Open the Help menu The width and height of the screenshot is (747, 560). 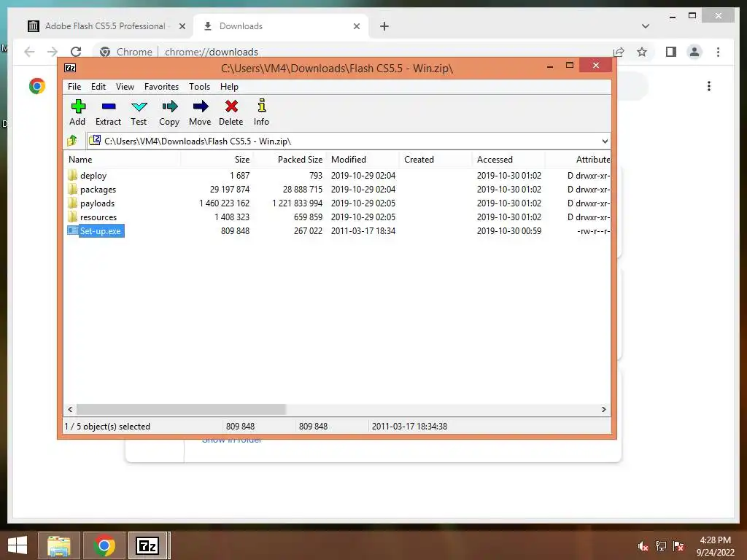[x=229, y=87]
